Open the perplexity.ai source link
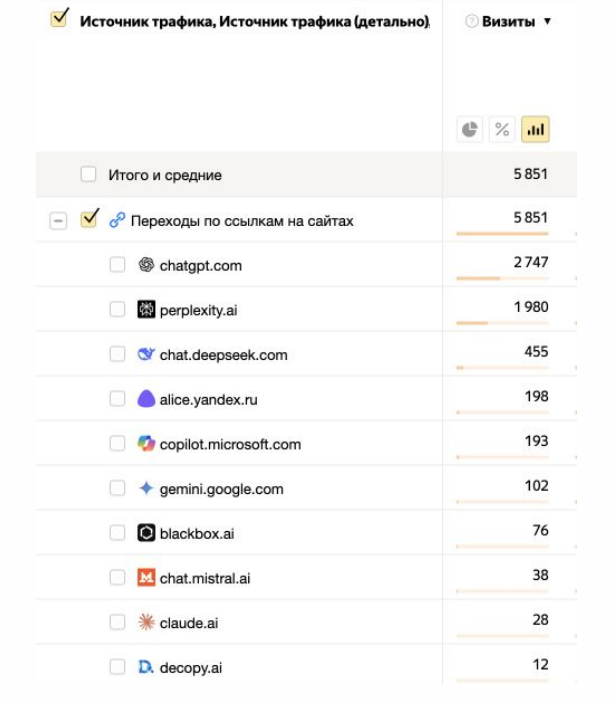This screenshot has height=702, width=614. 198,310
